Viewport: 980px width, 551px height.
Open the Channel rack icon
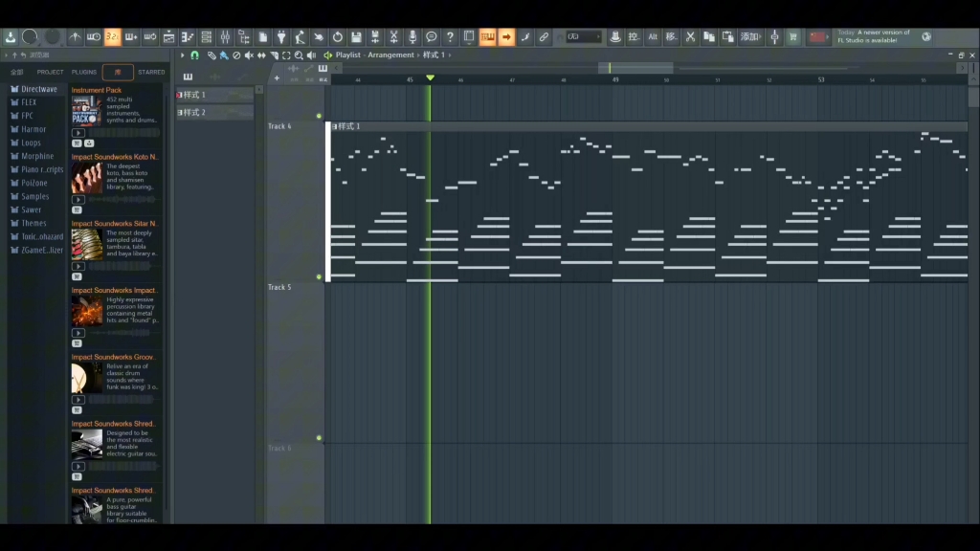(x=207, y=37)
